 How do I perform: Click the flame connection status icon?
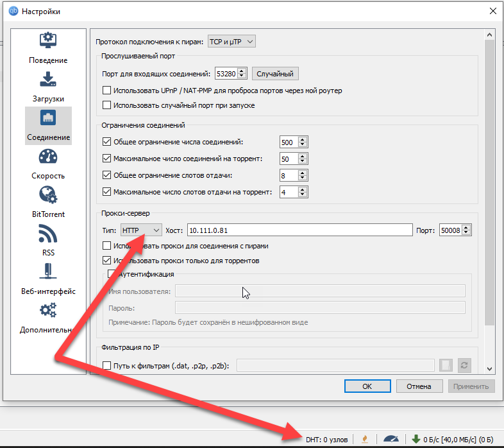click(x=365, y=439)
